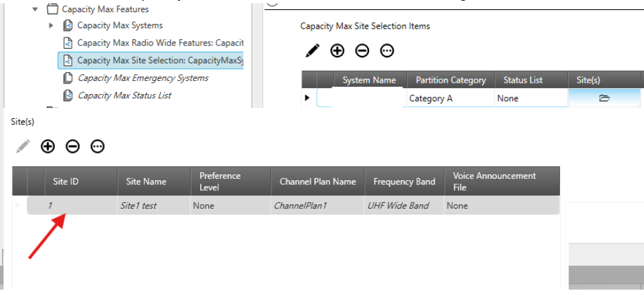Click the empty System Name cell
The height and width of the screenshot is (295, 644).
[x=367, y=98]
